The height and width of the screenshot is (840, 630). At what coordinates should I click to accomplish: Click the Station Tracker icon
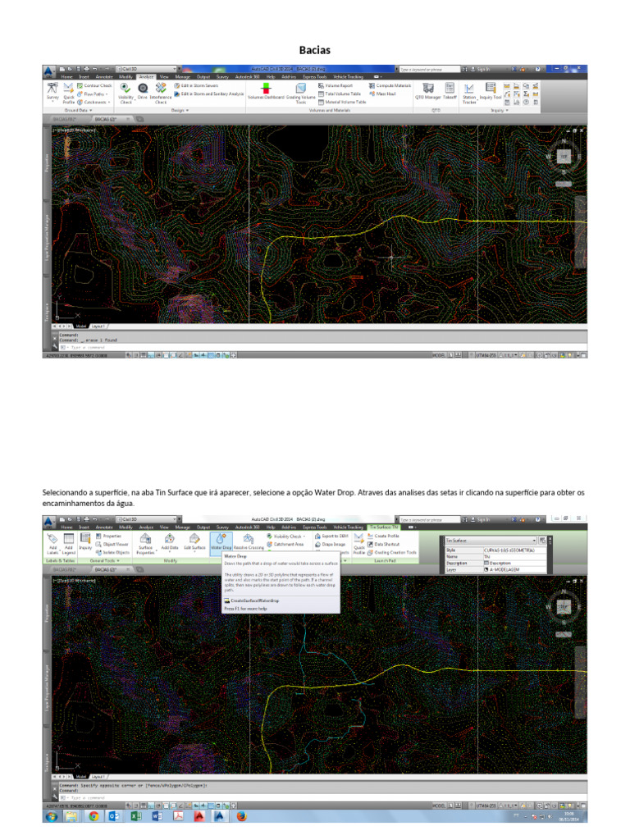469,94
